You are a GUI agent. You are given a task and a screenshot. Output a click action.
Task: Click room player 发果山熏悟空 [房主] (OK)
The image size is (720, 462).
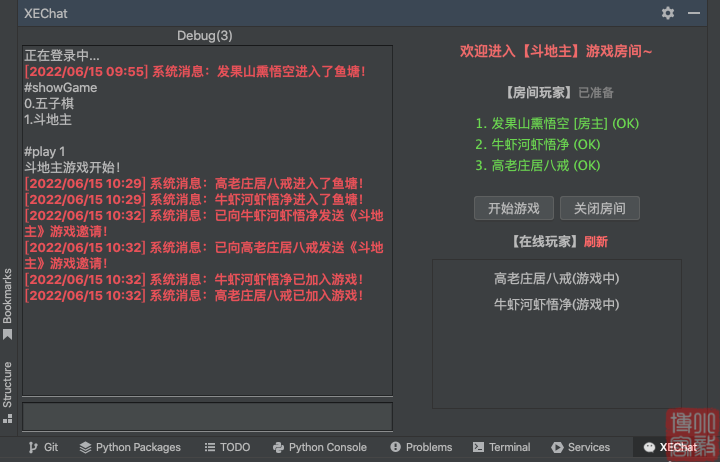[557, 124]
